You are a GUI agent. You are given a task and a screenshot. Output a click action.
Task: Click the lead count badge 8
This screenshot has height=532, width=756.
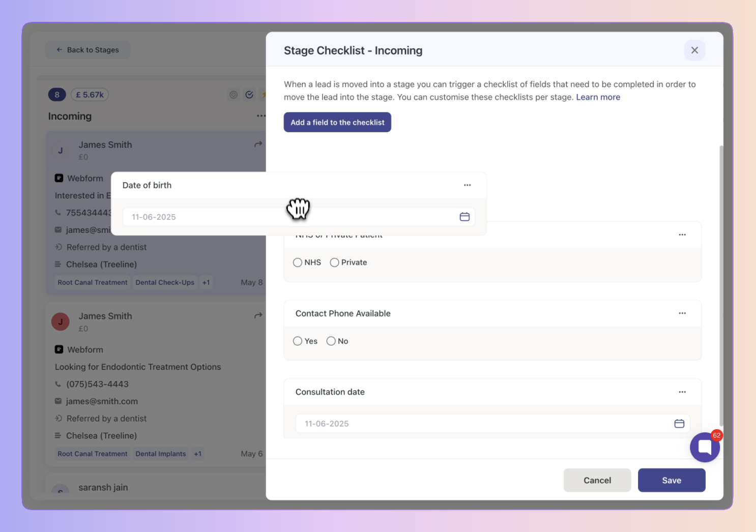57,95
